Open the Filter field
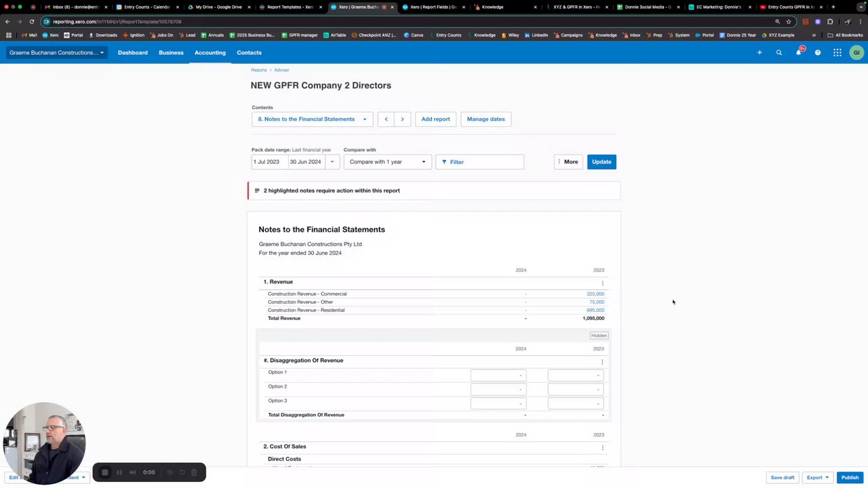The image size is (868, 488). click(x=479, y=162)
